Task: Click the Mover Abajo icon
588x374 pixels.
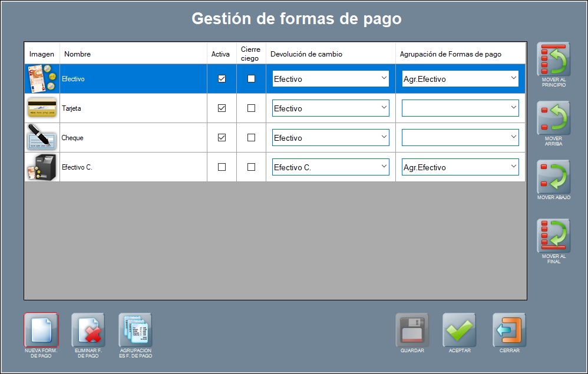Action: [553, 177]
